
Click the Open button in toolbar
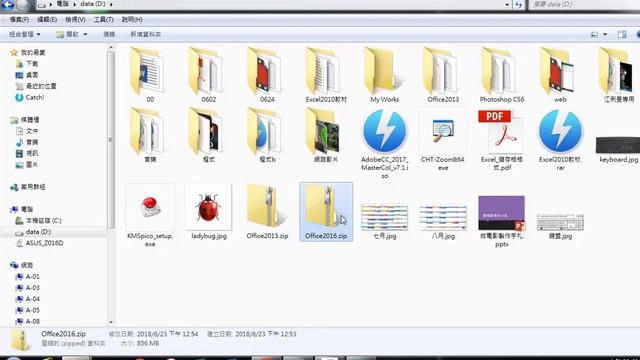tap(68, 34)
